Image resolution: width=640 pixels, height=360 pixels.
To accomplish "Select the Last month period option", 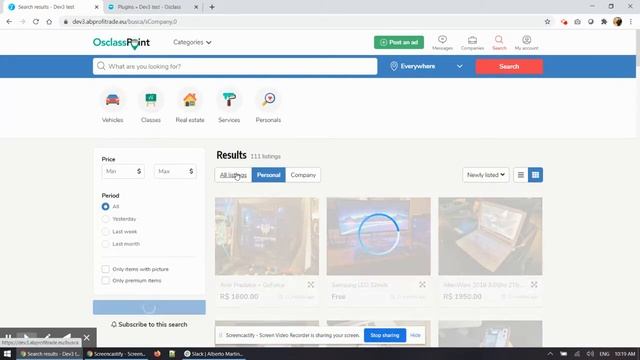I will click(x=105, y=244).
